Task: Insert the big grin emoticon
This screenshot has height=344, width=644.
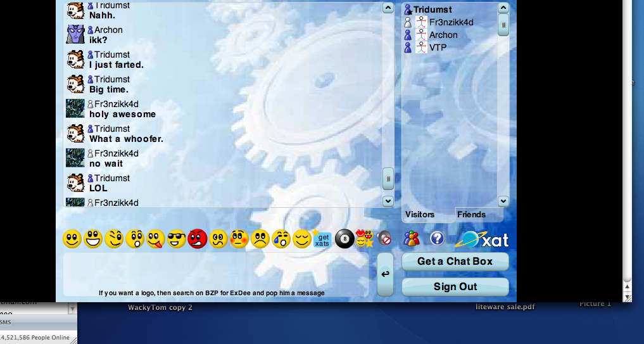Action: 93,239
